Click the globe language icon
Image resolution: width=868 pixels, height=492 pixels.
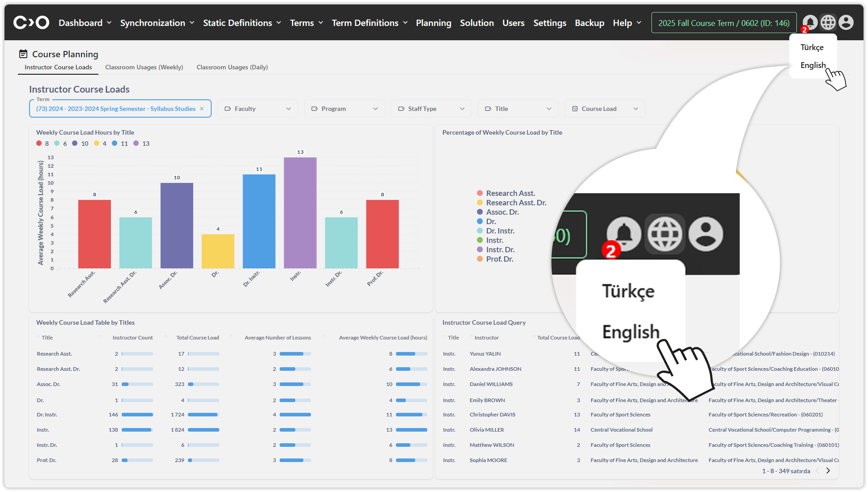coord(828,22)
